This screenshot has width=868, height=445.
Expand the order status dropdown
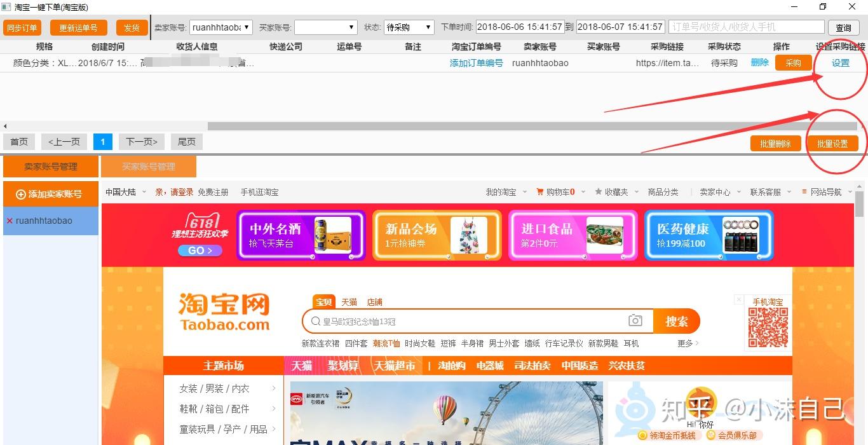pyautogui.click(x=428, y=27)
